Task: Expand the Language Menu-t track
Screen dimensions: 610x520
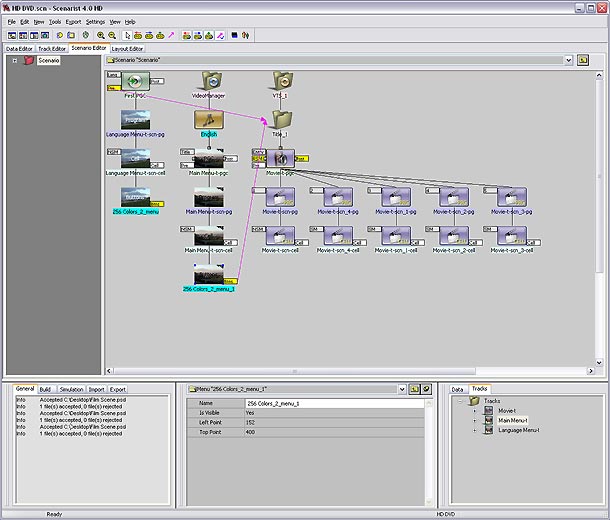Action: (x=476, y=431)
